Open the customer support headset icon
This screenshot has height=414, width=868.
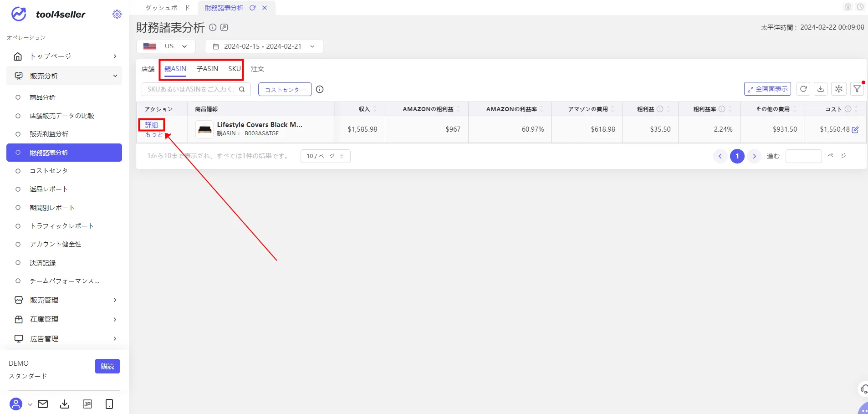(x=863, y=389)
